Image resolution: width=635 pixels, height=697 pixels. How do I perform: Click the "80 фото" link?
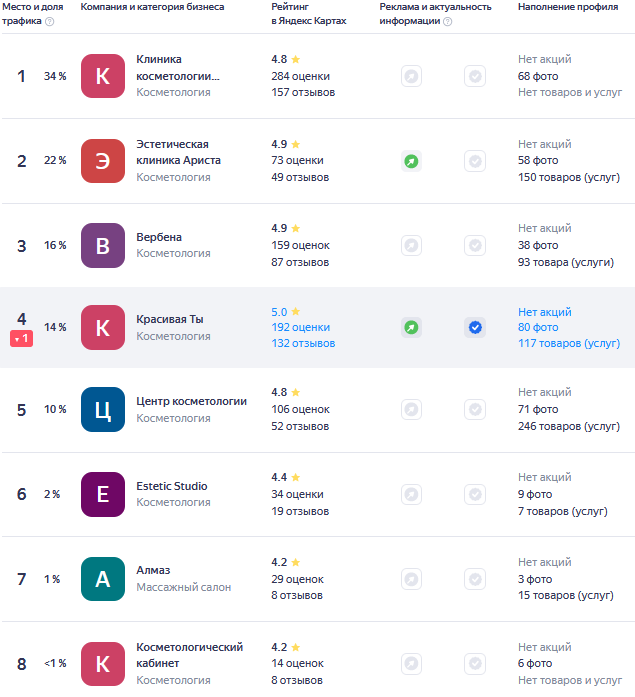coord(538,328)
